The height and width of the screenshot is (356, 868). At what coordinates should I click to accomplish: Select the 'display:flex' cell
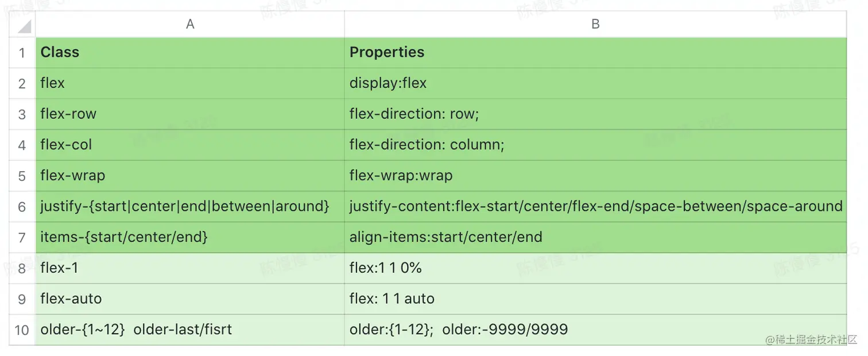coord(595,83)
